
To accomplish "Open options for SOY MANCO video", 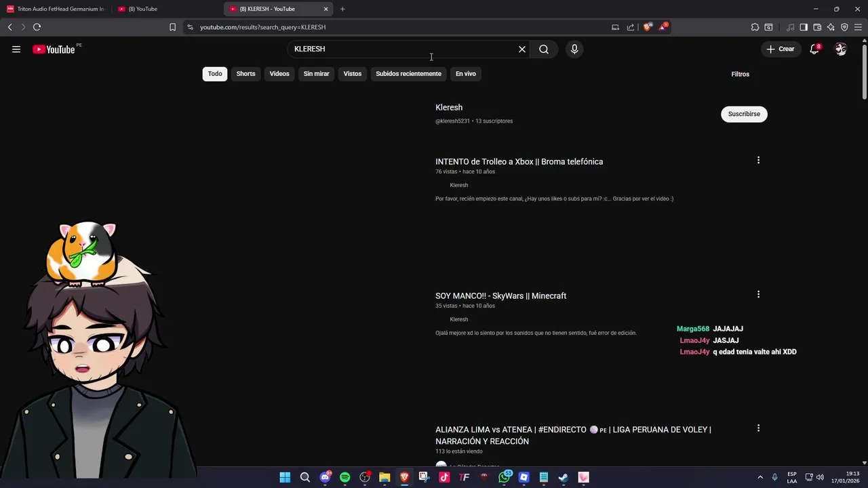I will (x=758, y=294).
